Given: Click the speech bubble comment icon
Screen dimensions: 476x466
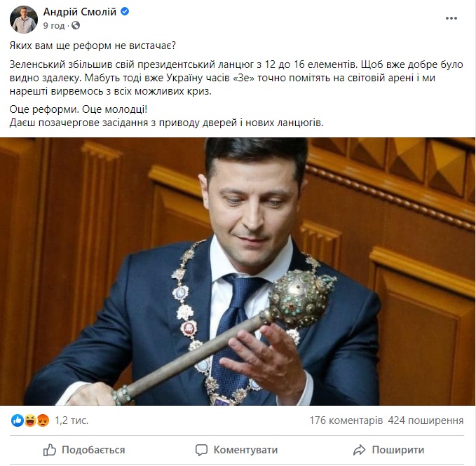Looking at the screenshot, I should coord(201,450).
